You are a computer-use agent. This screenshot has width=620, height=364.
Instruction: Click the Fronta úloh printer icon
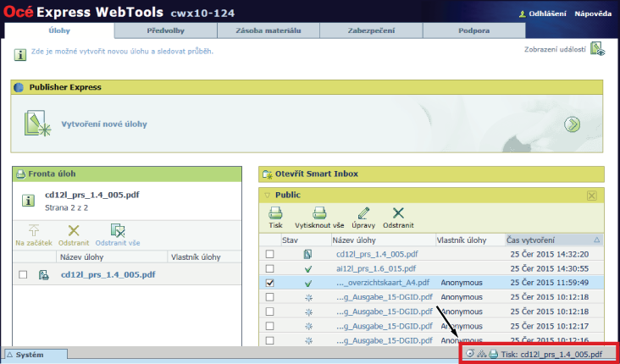pyautogui.click(x=20, y=174)
